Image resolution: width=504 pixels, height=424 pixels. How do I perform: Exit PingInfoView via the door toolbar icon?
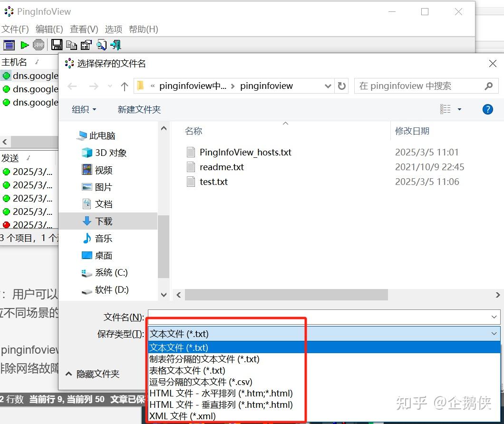click(116, 45)
